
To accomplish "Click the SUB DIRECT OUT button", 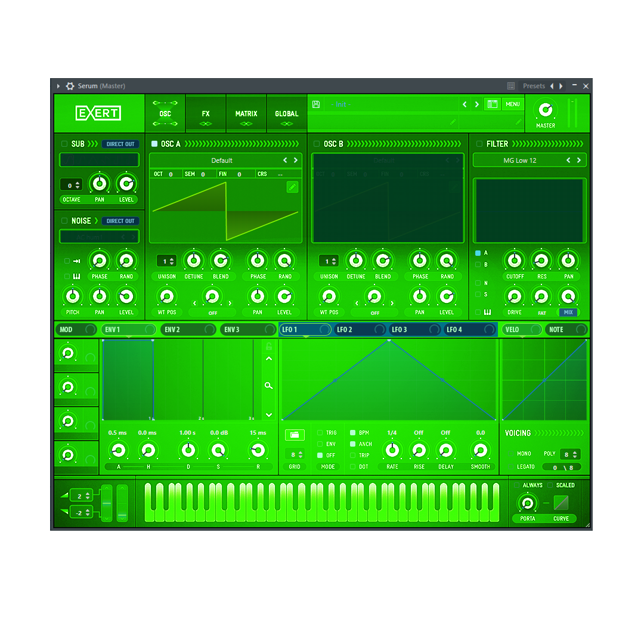I will click(120, 144).
